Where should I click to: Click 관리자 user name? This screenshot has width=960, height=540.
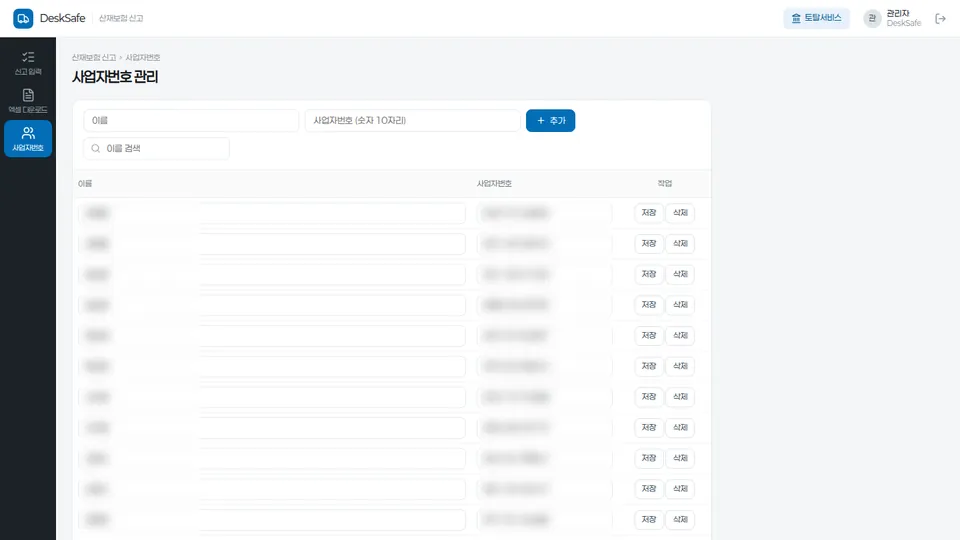(898, 13)
